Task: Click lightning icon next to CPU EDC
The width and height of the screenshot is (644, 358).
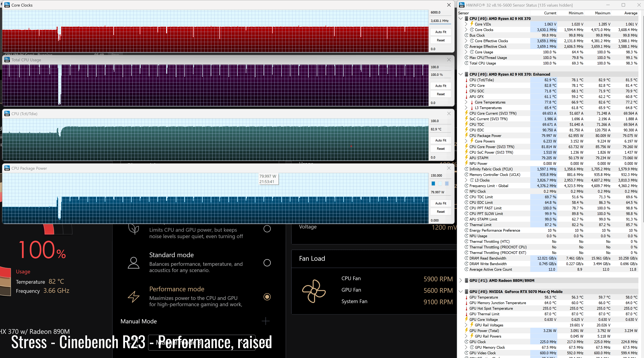Action: (x=467, y=130)
